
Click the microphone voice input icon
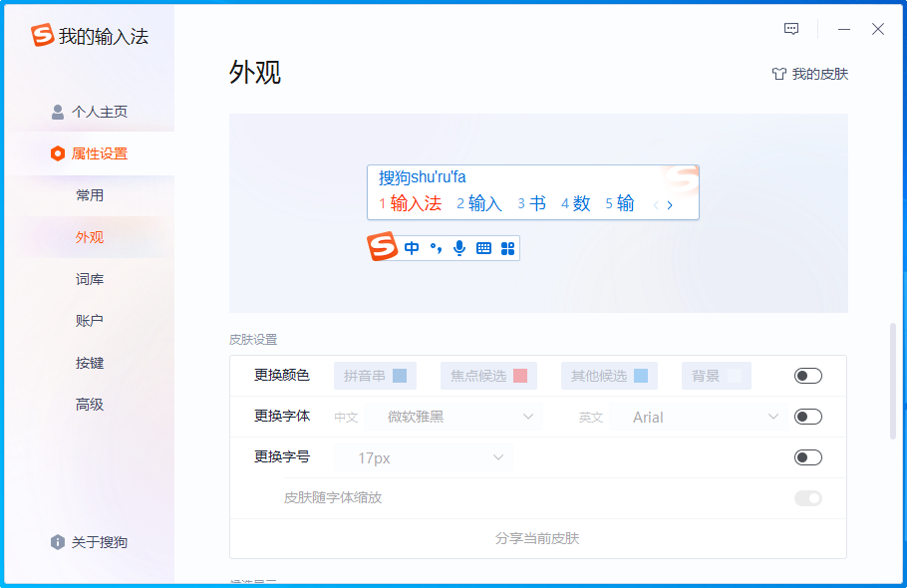[x=459, y=248]
